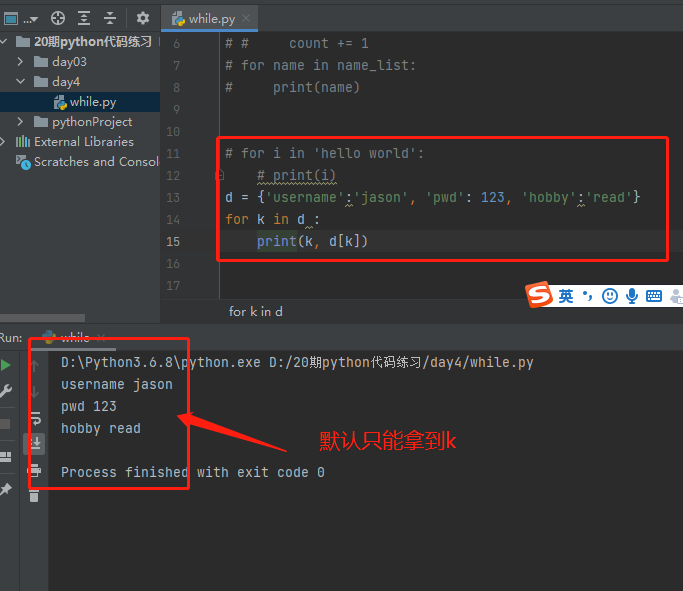This screenshot has width=683, height=591.
Task: Click the restore layout icon in Run panel
Action: pos(6,457)
